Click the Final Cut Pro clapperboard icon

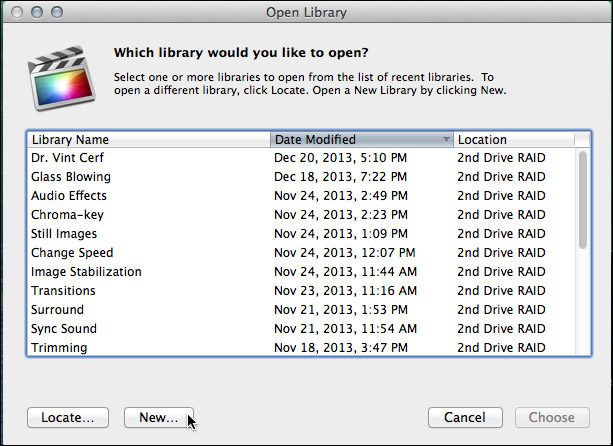[x=61, y=78]
